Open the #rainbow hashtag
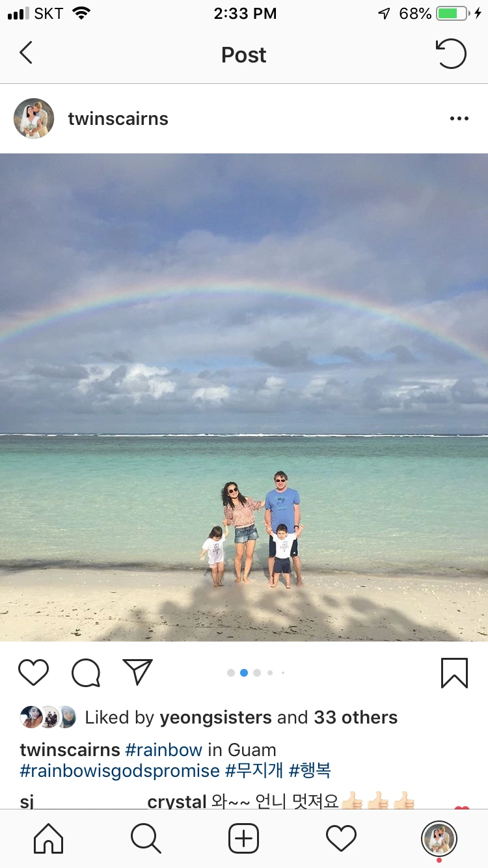Screen dimensions: 488x868 164,750
